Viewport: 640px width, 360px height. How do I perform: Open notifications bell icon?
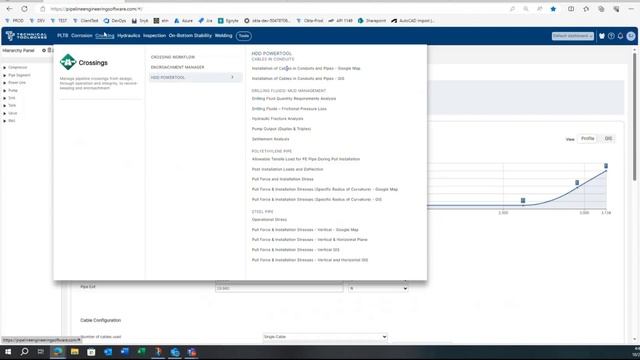click(x=620, y=36)
